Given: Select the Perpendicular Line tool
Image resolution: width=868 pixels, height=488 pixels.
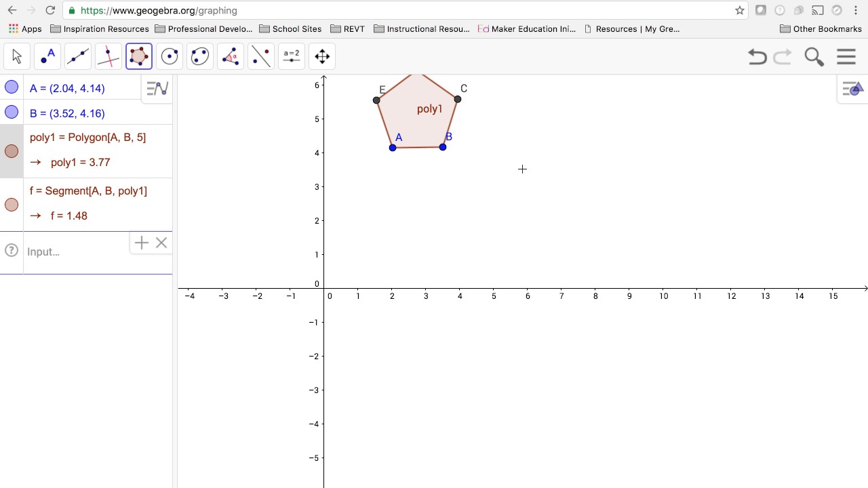Looking at the screenshot, I should (108, 56).
